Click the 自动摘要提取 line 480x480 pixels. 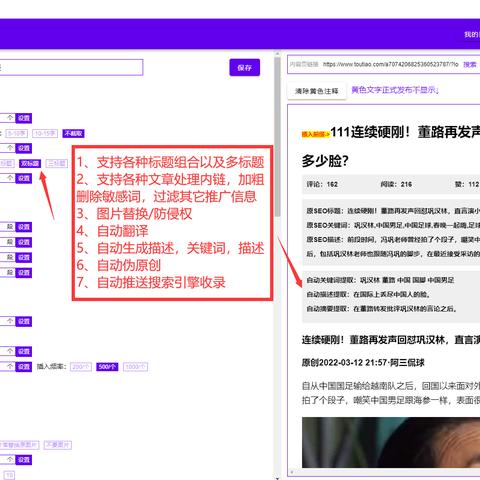tap(381, 309)
